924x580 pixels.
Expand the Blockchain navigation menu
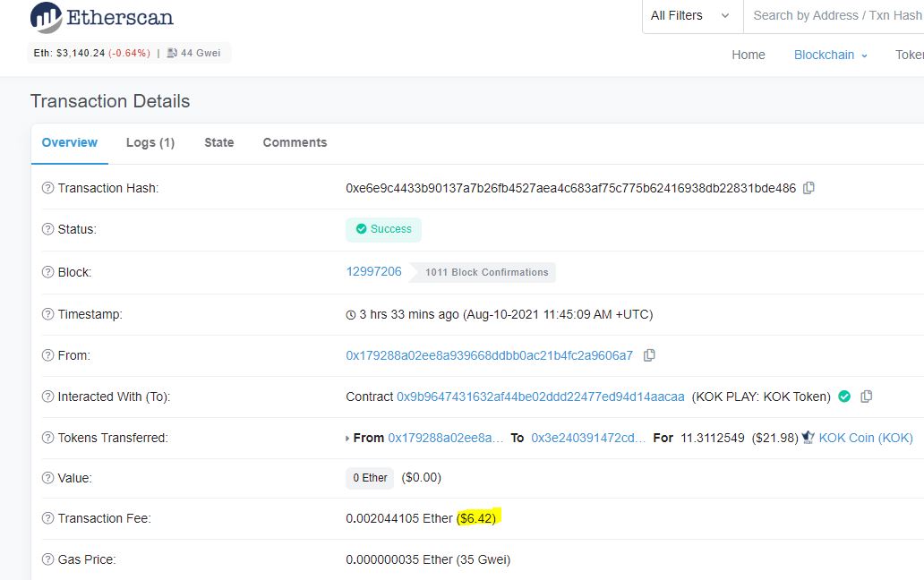(x=830, y=55)
